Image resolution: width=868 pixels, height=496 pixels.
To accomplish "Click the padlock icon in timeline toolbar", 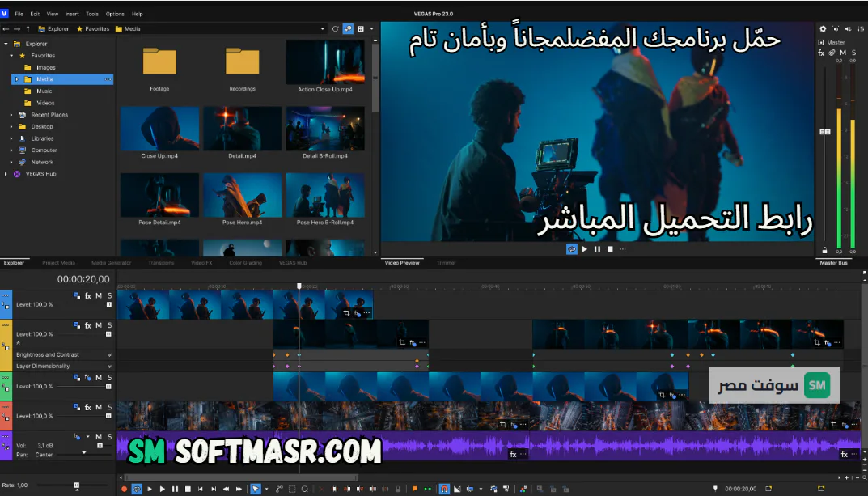I will (x=398, y=490).
